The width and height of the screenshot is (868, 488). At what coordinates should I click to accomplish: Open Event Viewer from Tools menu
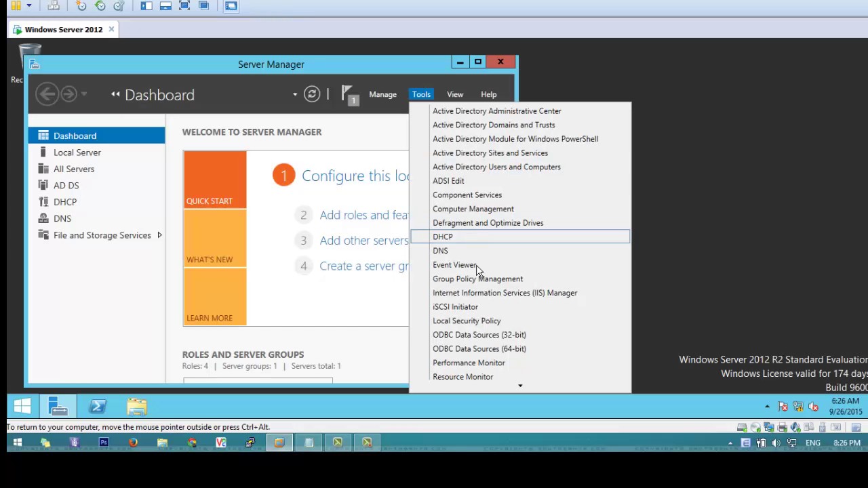520,265
